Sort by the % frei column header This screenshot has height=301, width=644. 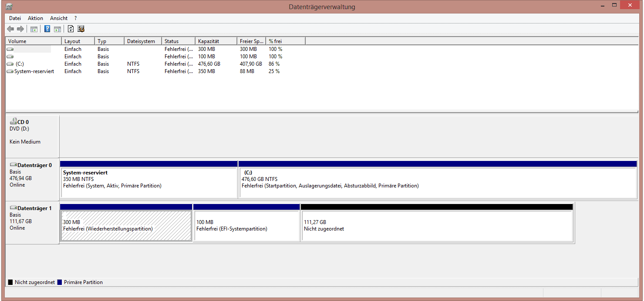[x=286, y=41]
